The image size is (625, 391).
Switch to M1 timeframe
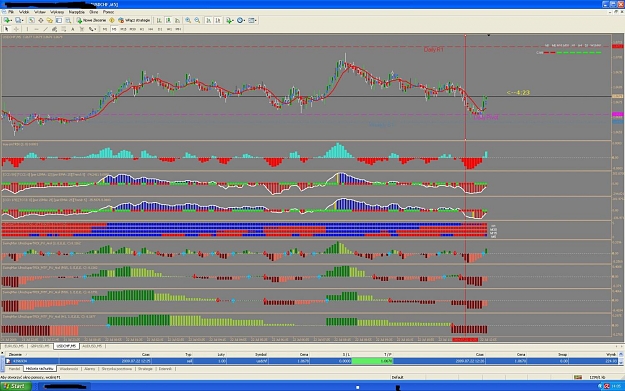tap(105, 29)
